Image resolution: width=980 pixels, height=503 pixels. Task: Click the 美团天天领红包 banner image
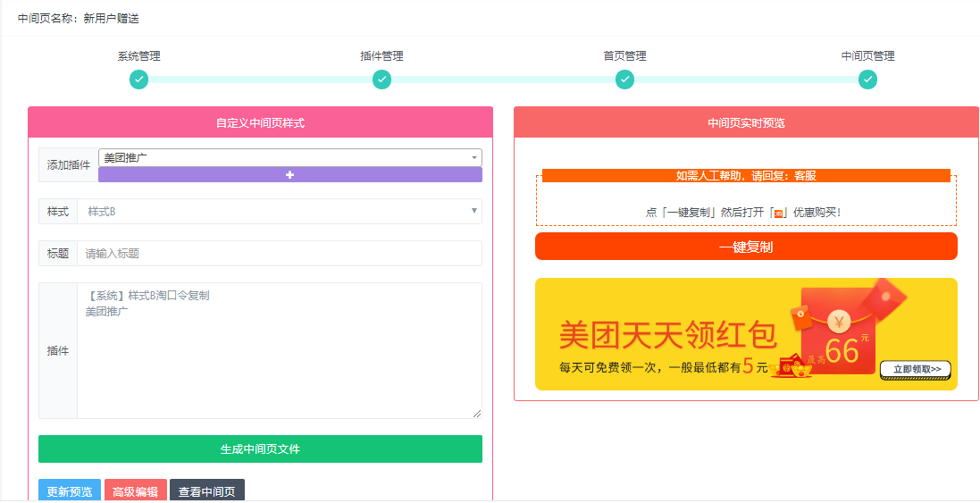746,334
